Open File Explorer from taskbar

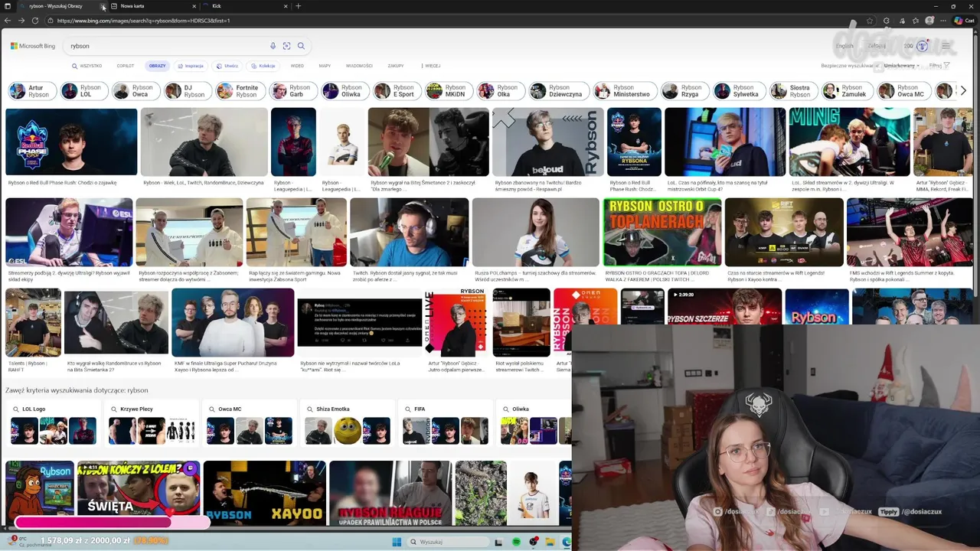click(x=550, y=542)
